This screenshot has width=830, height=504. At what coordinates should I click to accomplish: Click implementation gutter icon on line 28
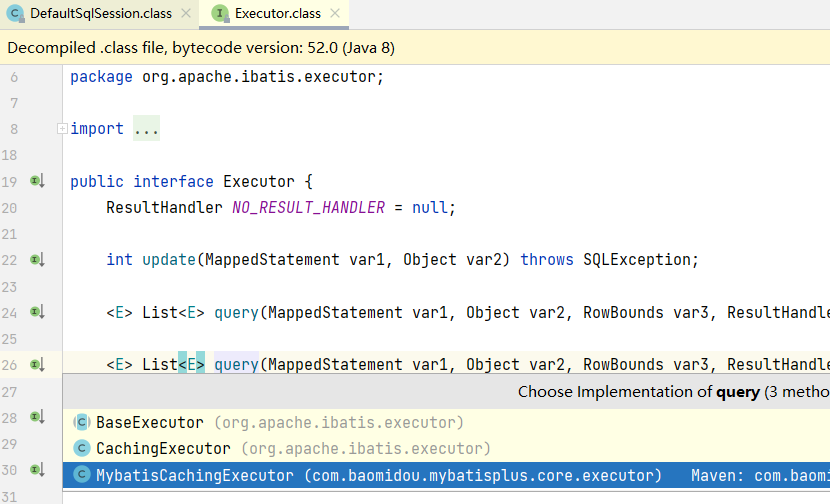pos(37,417)
